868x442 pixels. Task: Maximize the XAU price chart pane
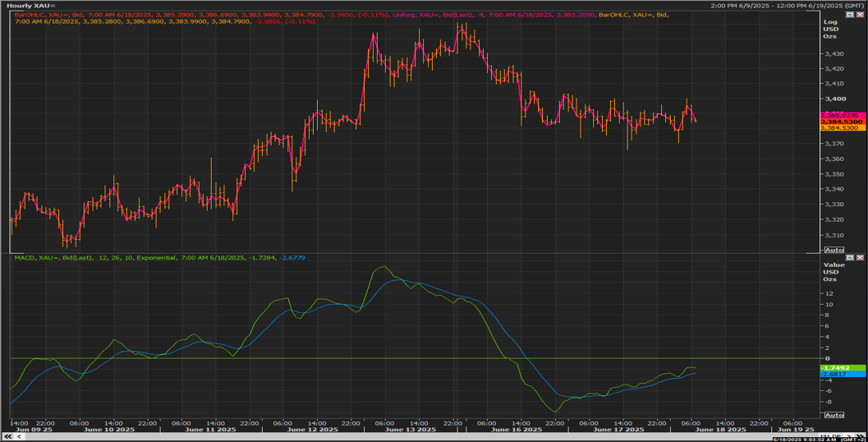(850, 15)
